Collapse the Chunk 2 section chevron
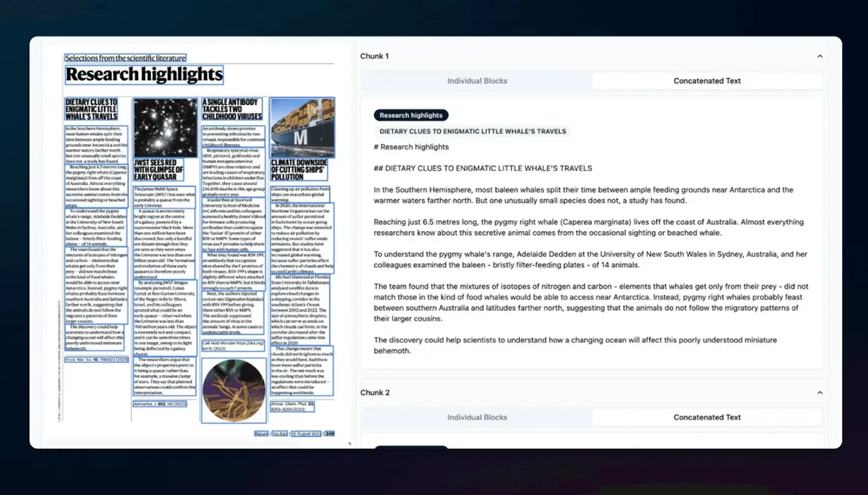The width and height of the screenshot is (868, 495). point(819,393)
